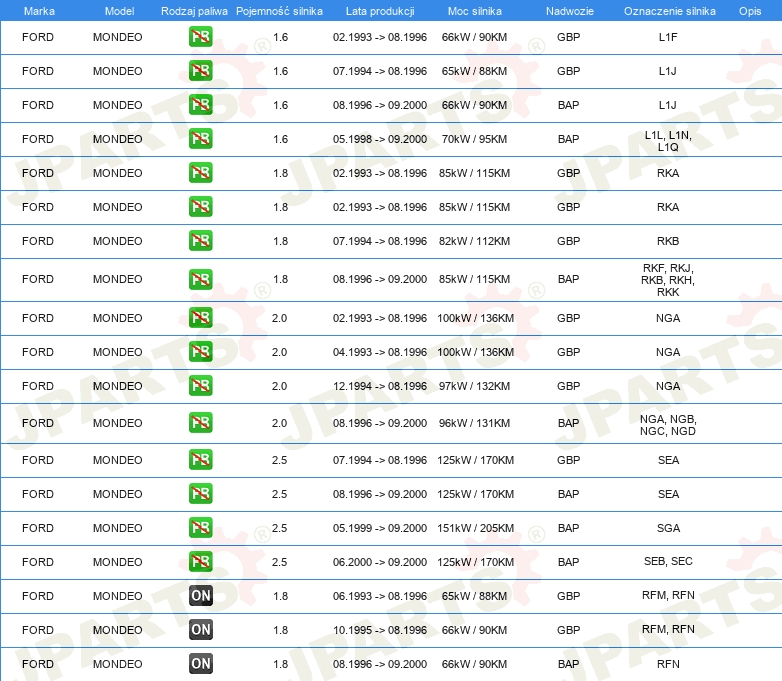Click the date range 06.1993 -> 08.1996
The image size is (782, 681).
380,596
